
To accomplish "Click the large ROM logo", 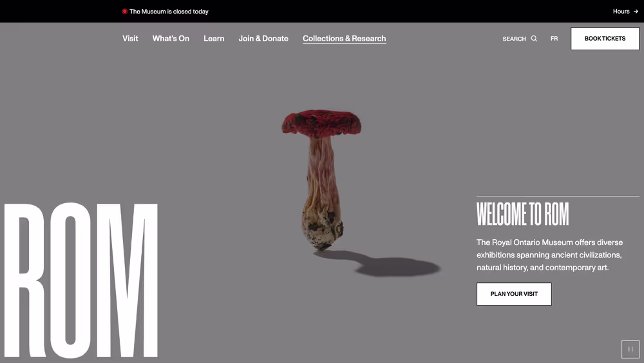I will point(81,280).
